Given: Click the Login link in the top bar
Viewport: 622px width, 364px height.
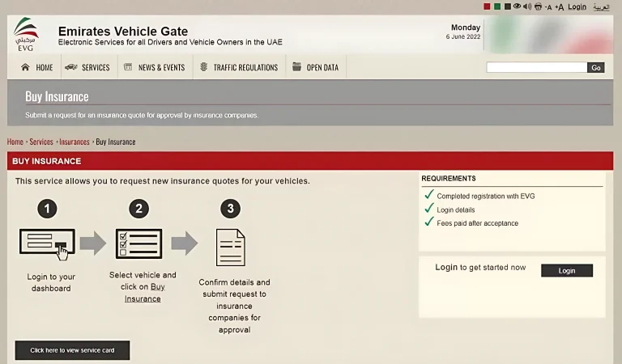Looking at the screenshot, I should pos(577,6).
